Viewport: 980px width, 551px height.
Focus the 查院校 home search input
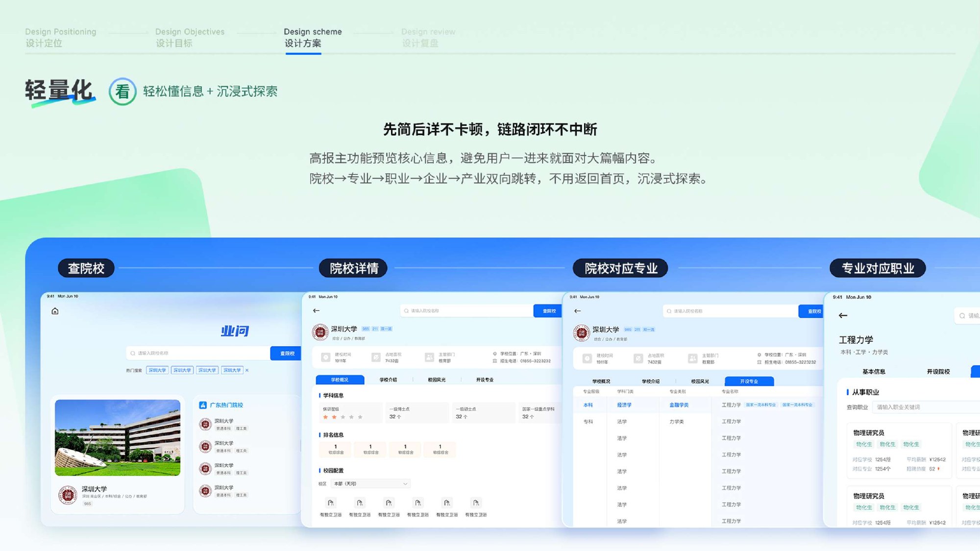(x=198, y=353)
